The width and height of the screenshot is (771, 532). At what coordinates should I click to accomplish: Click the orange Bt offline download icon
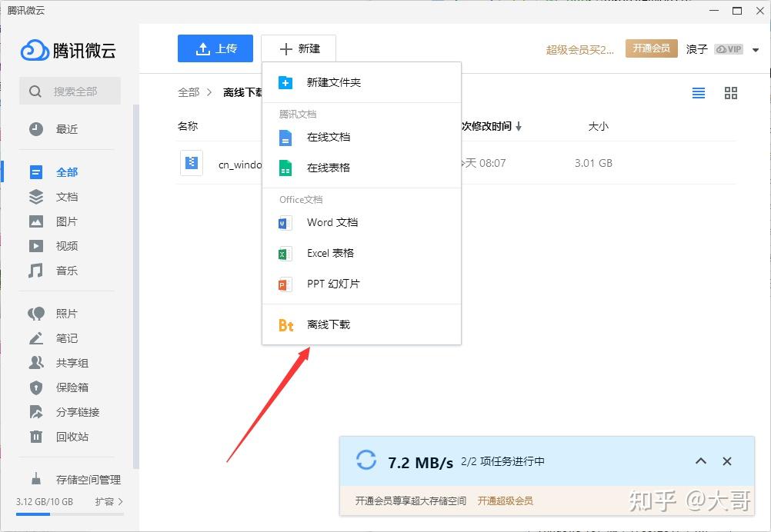point(285,324)
